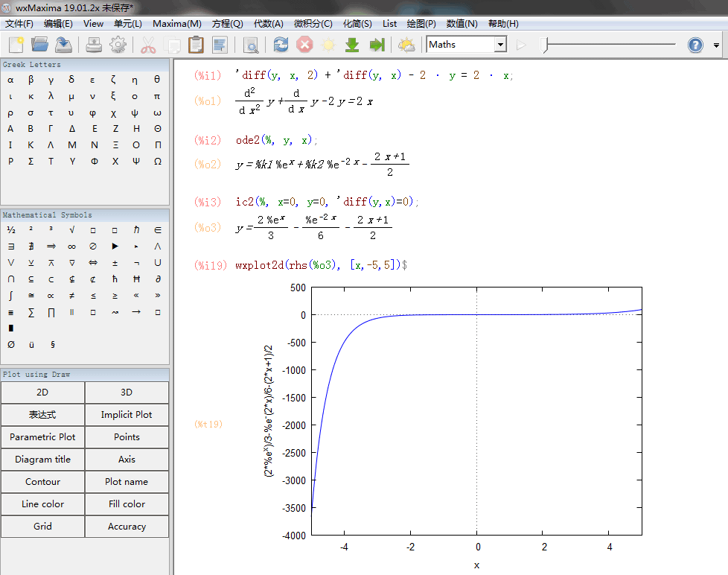Insert the integral sign symbol
Viewport: 728px width, 575px height.
[10, 296]
